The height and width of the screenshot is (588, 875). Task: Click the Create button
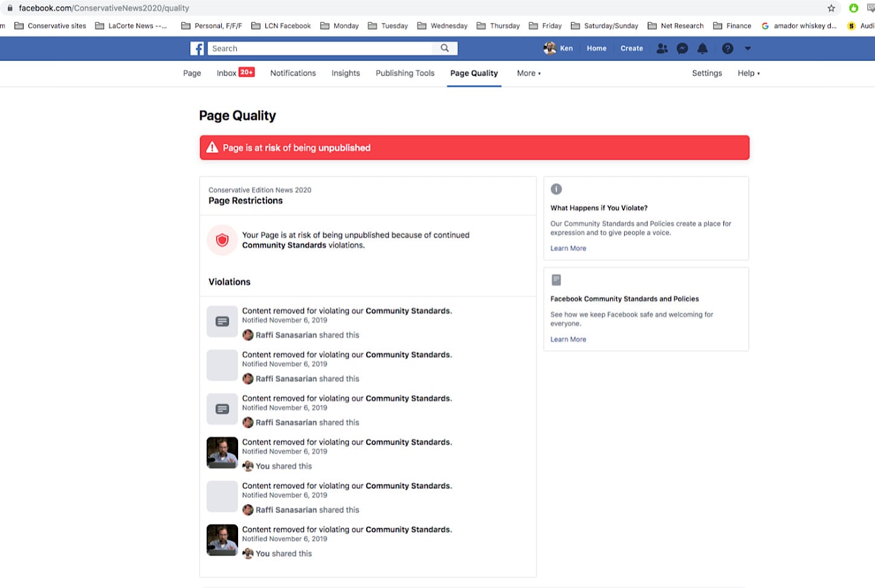(x=631, y=48)
